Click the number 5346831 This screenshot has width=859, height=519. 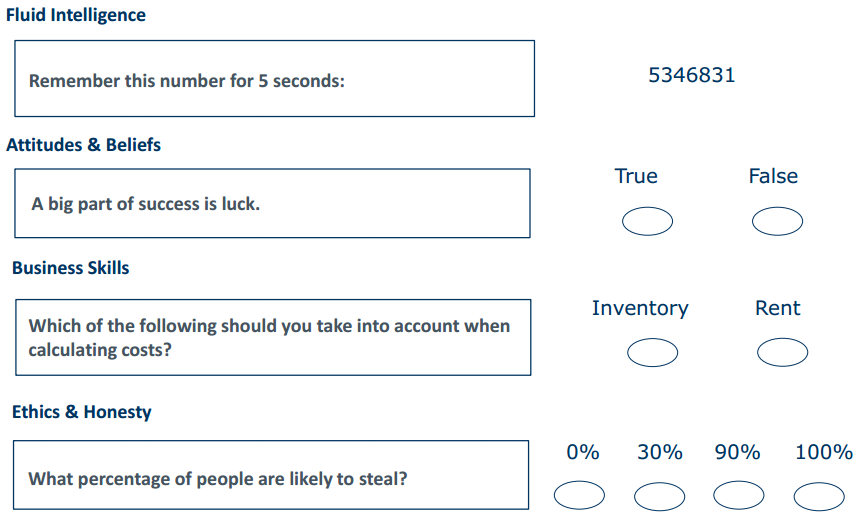coord(692,76)
